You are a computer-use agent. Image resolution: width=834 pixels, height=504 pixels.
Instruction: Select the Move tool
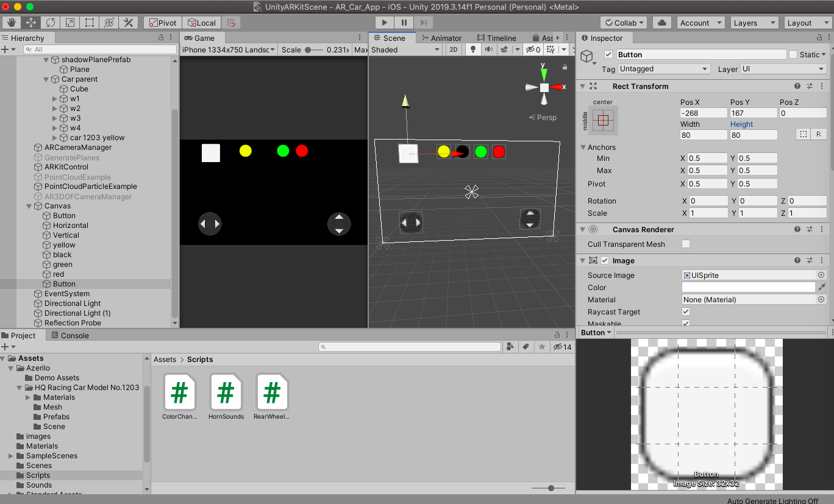[31, 23]
